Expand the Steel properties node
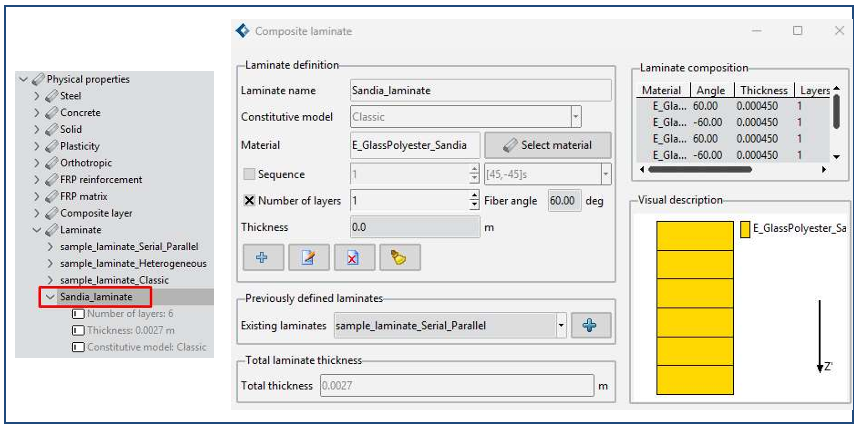Screen dimensions: 858x428 pyautogui.click(x=37, y=96)
